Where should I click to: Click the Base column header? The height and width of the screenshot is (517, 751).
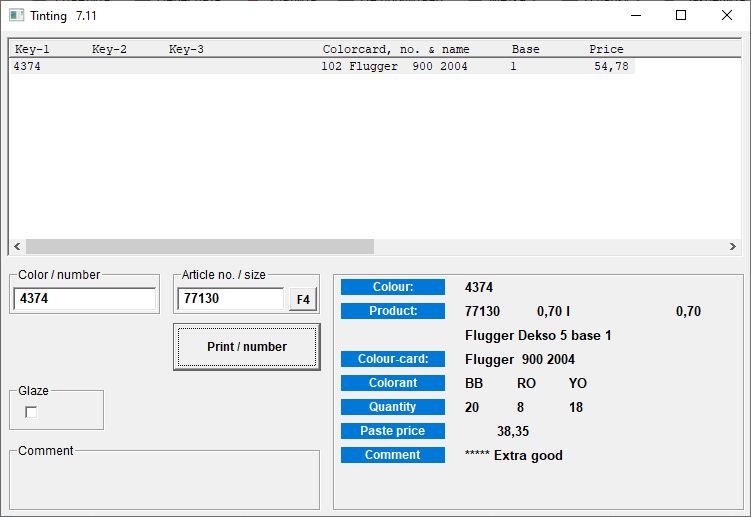(x=525, y=49)
